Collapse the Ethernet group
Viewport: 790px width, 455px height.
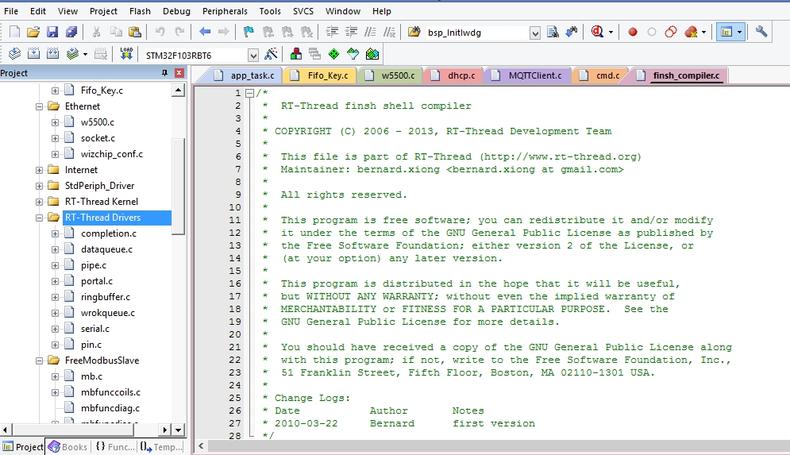39,106
